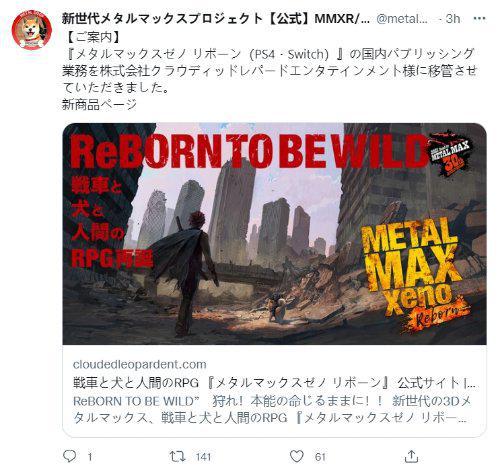Open card title 戦車と犬と人間のRPG 公式サイト
This screenshot has height=472, width=500.
pyautogui.click(x=274, y=383)
